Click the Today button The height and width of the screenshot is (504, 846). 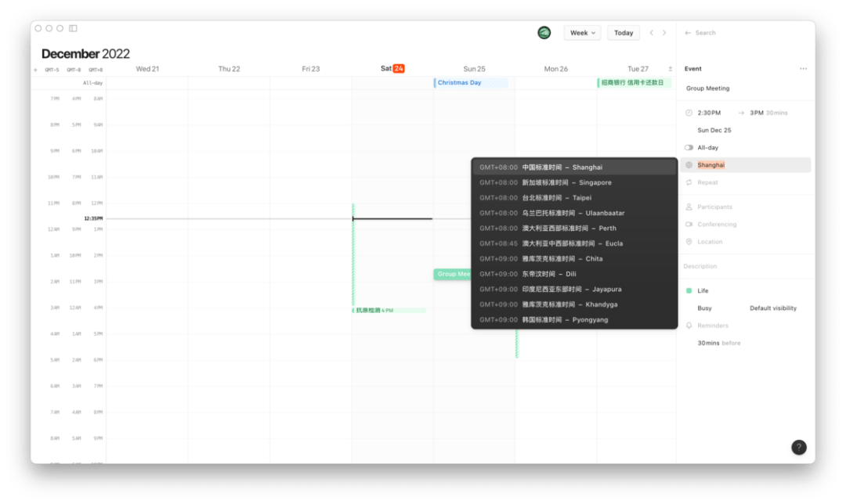[x=624, y=32]
